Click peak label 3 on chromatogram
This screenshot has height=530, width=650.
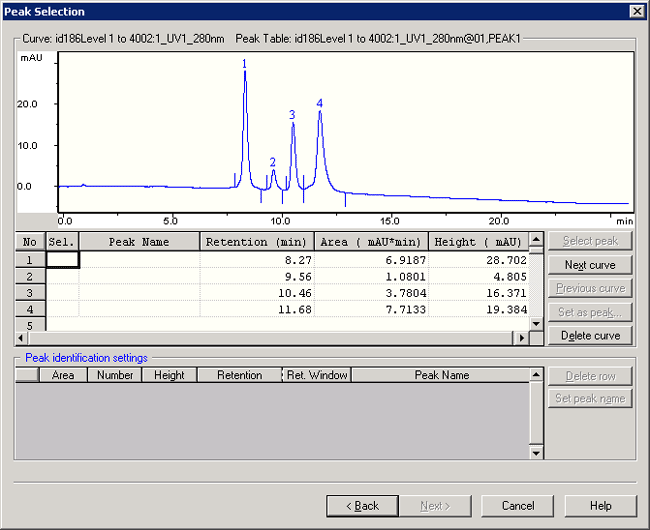point(292,114)
